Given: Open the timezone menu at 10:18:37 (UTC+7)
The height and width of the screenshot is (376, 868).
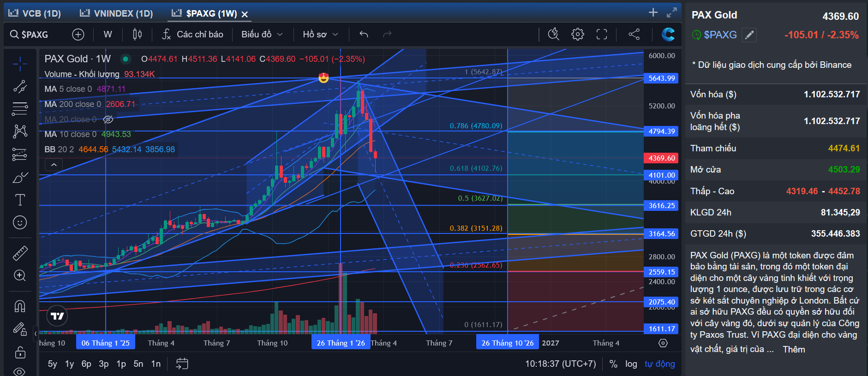Looking at the screenshot, I should pyautogui.click(x=561, y=364).
